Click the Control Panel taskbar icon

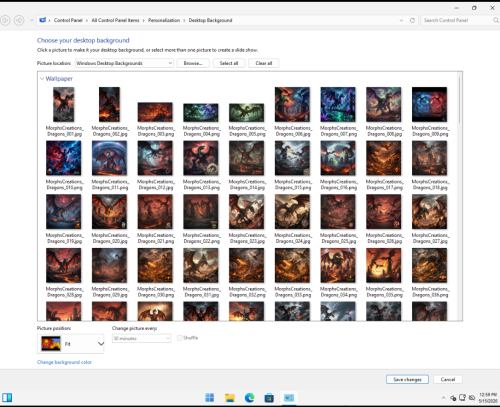[x=289, y=397]
